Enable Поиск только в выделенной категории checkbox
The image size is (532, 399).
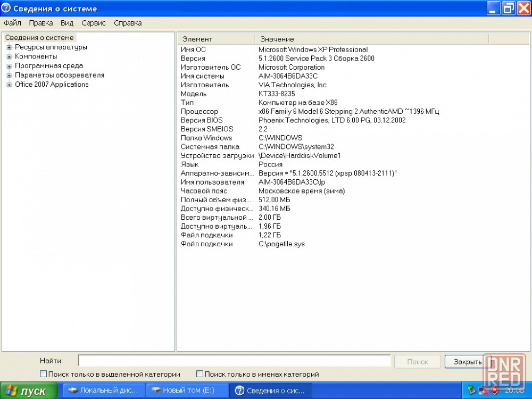tap(43, 374)
